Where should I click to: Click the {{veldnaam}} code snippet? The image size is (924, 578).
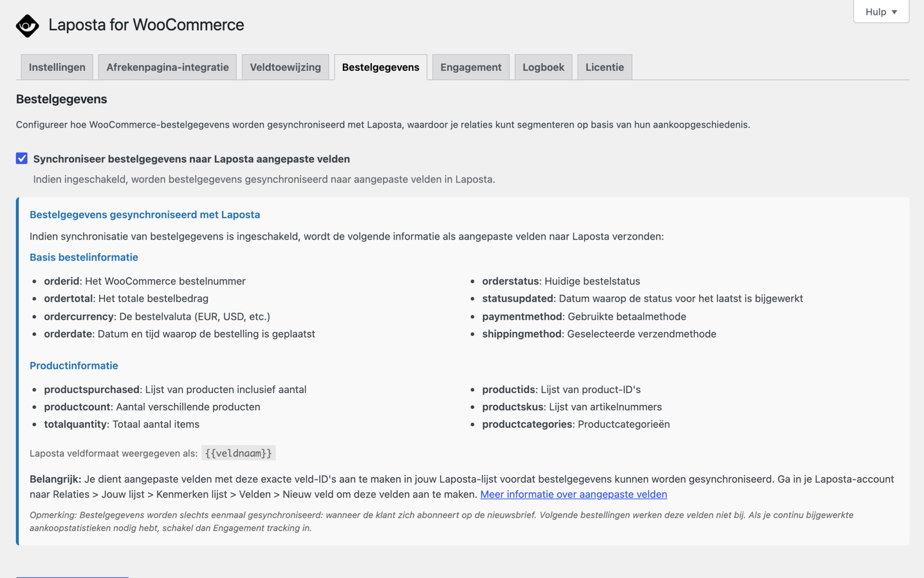238,453
